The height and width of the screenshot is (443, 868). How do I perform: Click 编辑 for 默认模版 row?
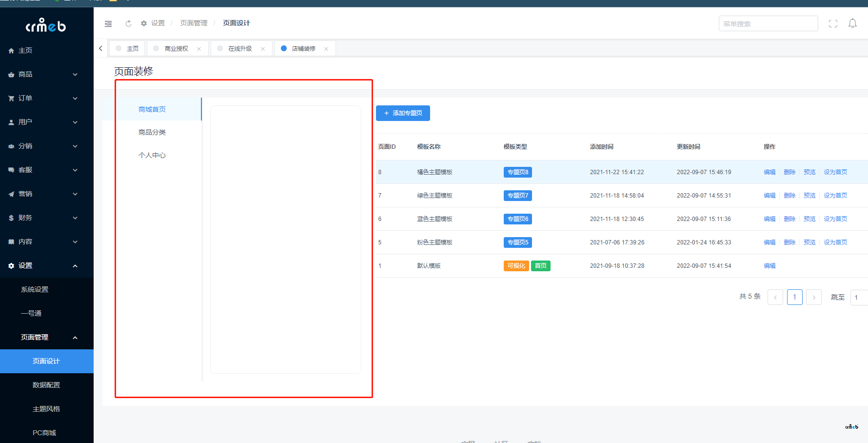pyautogui.click(x=769, y=266)
